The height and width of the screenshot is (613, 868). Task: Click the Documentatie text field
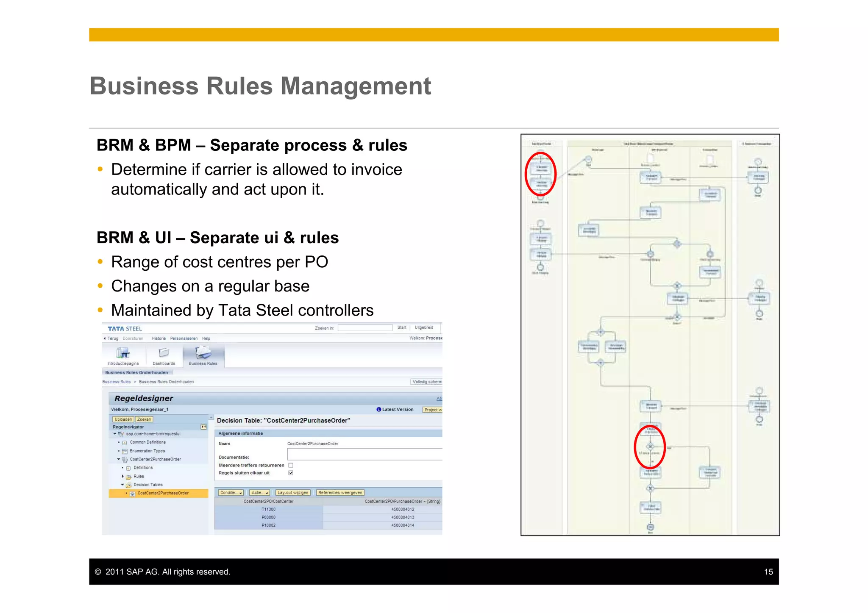click(365, 455)
